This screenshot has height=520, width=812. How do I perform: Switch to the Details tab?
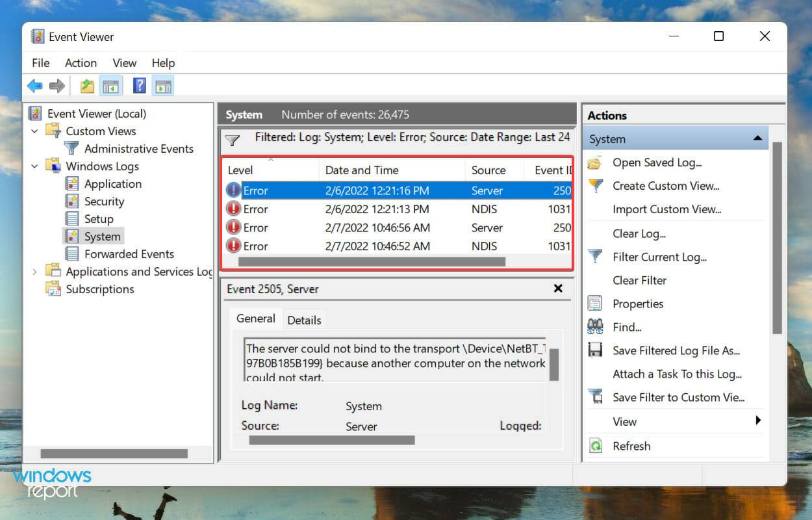[x=304, y=320]
